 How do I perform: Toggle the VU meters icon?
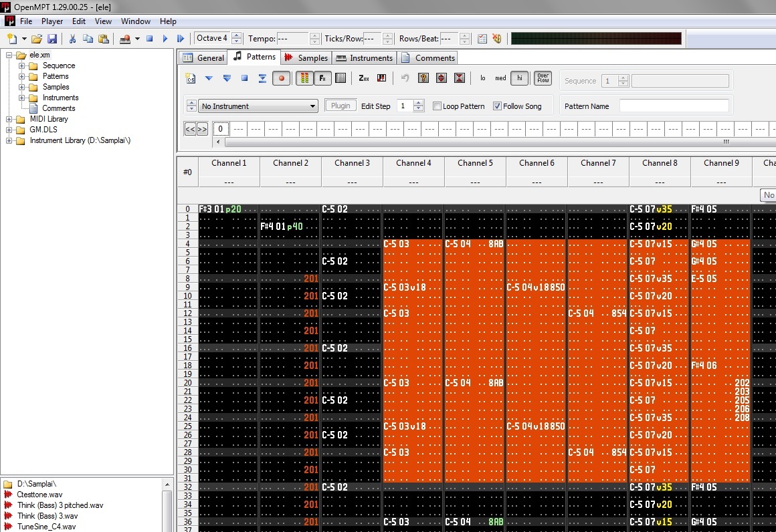304,78
